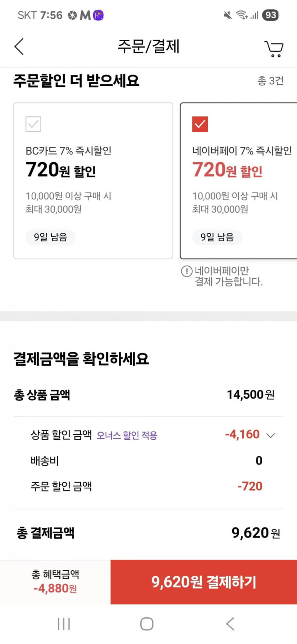Select the 네이버페이 discount coupon card

[x=238, y=181]
